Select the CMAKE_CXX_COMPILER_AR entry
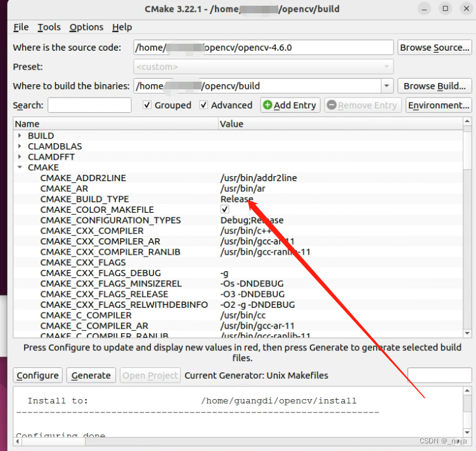Image resolution: width=476 pixels, height=451 pixels. point(100,241)
